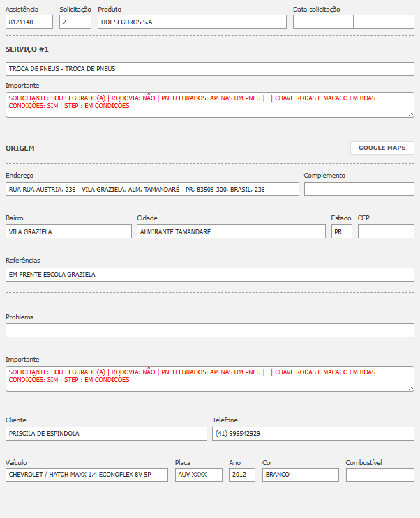
Task: Focus the Placa field
Action: coord(198,475)
